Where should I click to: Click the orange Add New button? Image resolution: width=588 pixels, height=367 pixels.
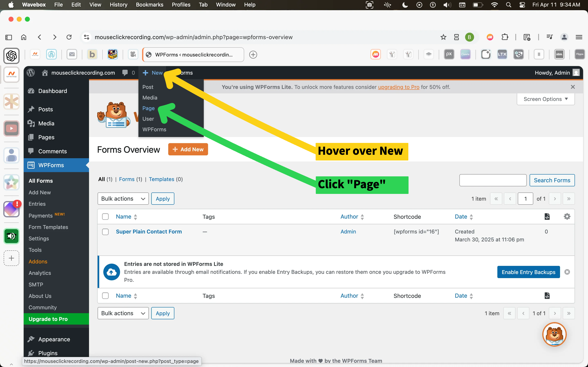[x=188, y=149]
